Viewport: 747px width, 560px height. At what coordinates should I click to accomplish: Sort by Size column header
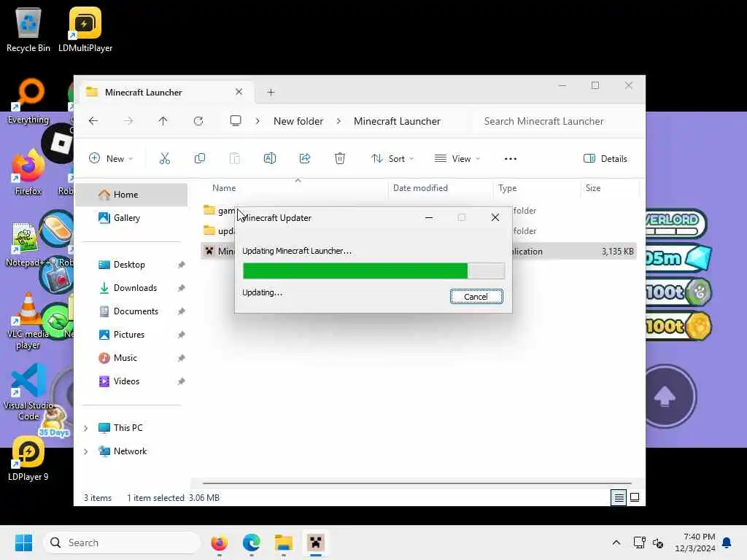coord(609,188)
